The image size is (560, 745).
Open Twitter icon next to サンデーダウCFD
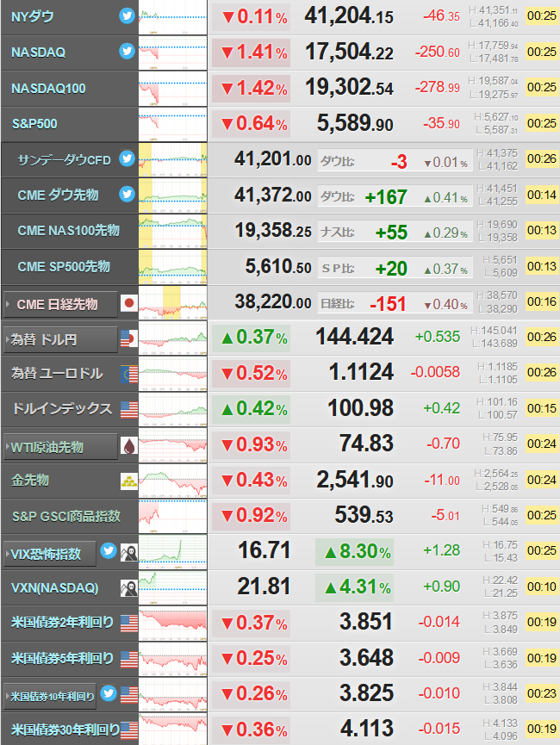pyautogui.click(x=127, y=158)
